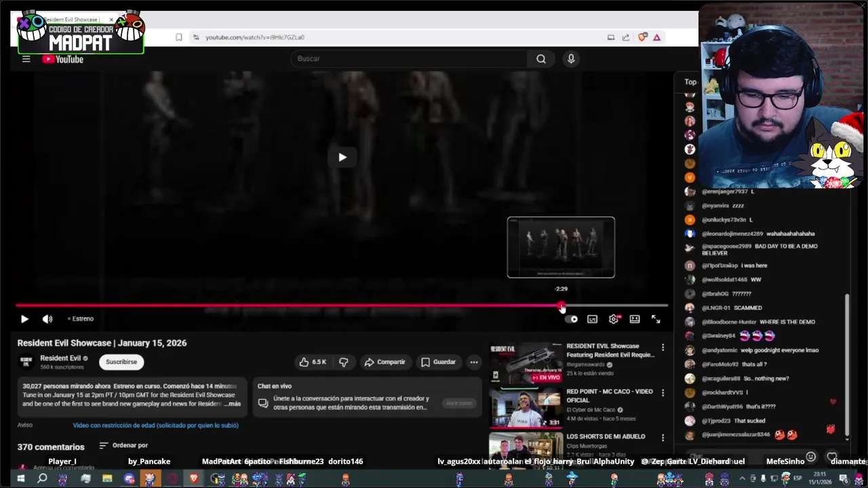Enter fullscreen mode

[x=656, y=319]
